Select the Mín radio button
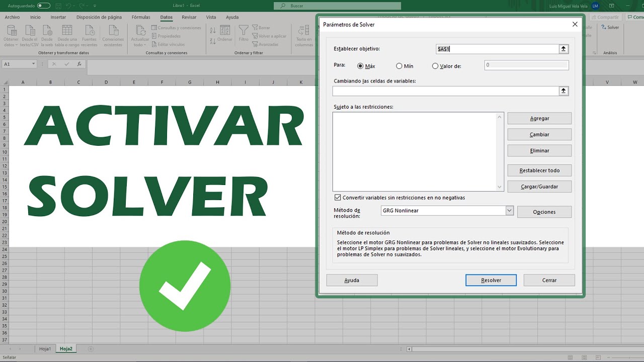The width and height of the screenshot is (644, 362). [x=399, y=66]
